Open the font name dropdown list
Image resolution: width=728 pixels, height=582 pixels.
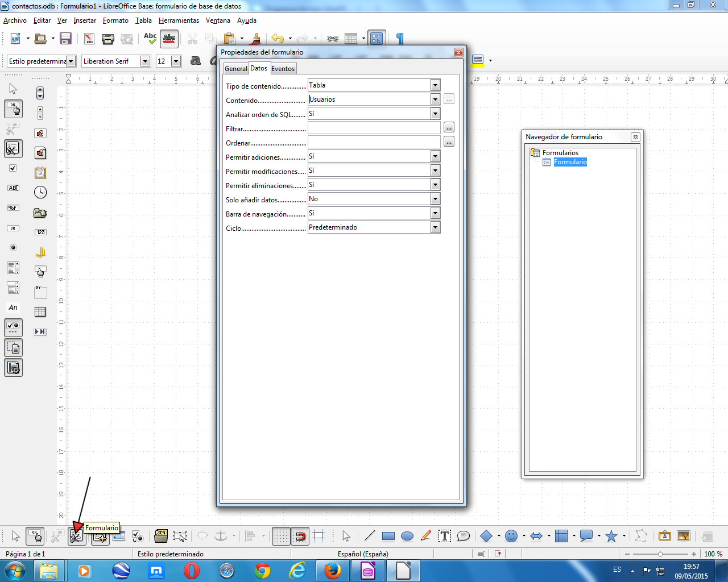coord(145,61)
